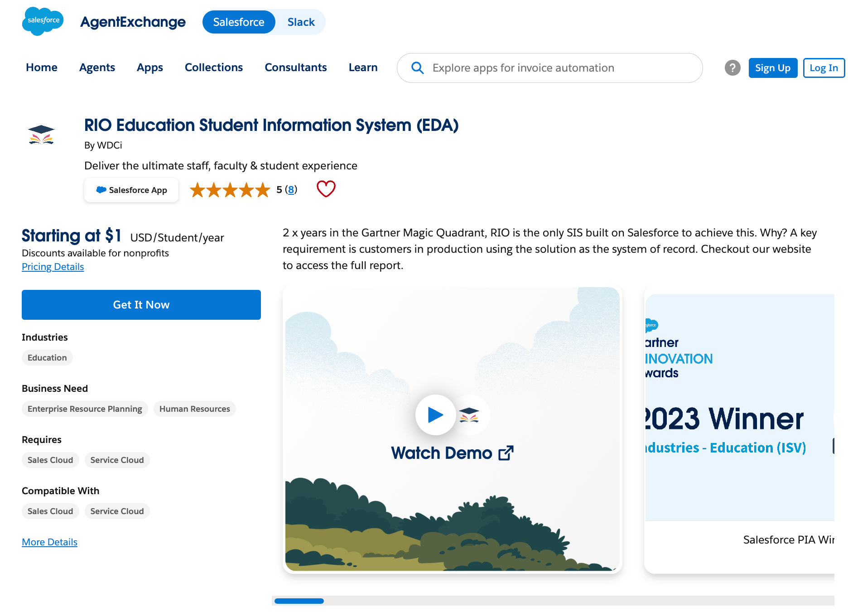Switch to the Salesforce toggle option

tap(239, 22)
